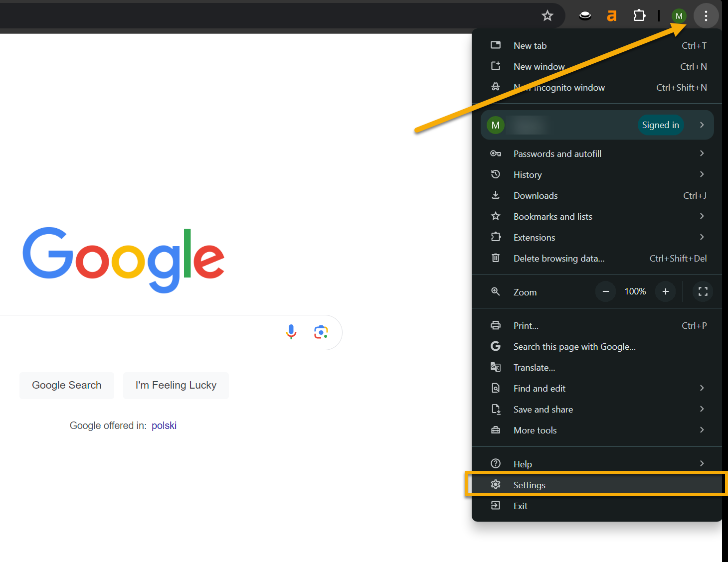The image size is (728, 562).
Task: Click the More tools toolbox icon
Action: point(496,429)
